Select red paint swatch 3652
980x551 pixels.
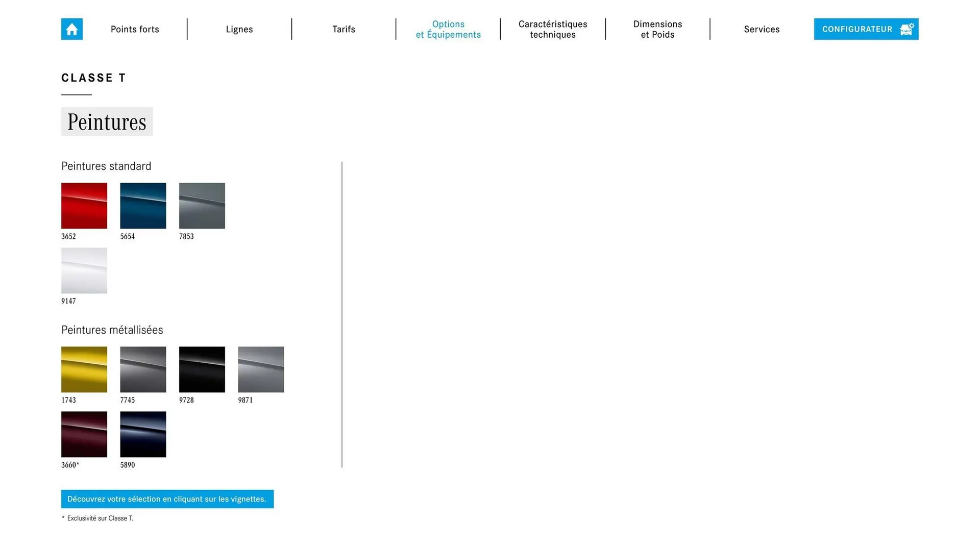coord(84,206)
